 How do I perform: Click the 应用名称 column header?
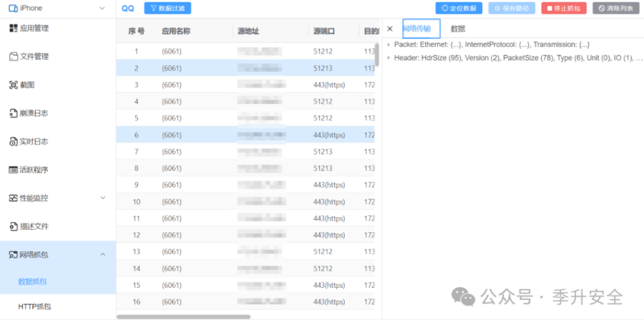(x=176, y=31)
